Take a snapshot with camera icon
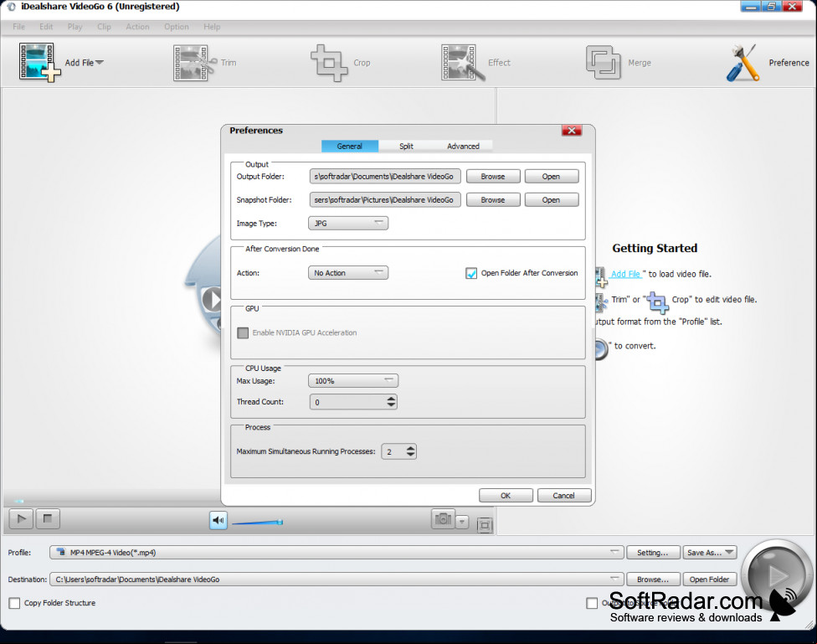817x644 pixels. (x=444, y=519)
